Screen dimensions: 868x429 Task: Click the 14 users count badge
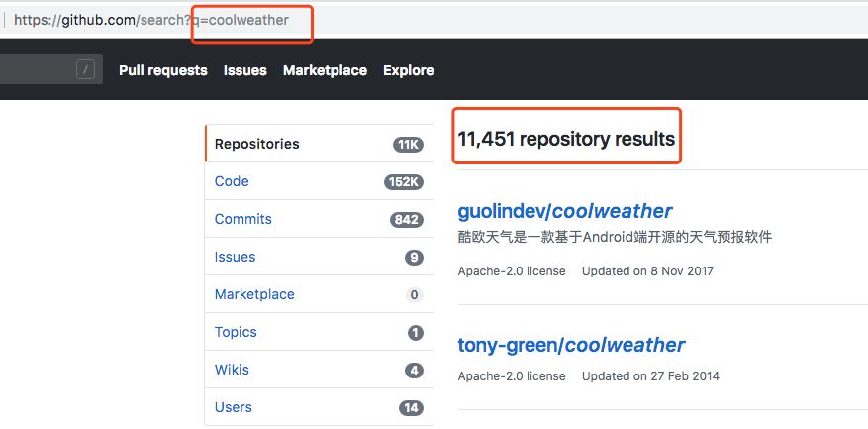click(412, 408)
